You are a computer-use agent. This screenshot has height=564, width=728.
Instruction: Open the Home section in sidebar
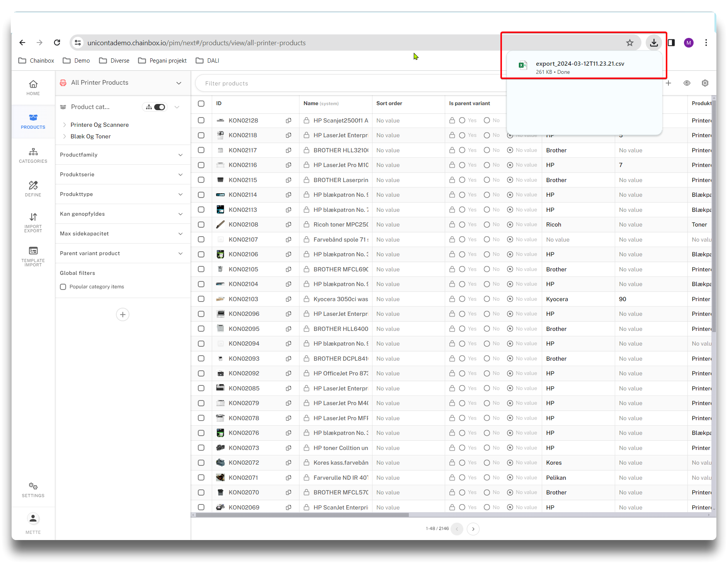(x=33, y=88)
